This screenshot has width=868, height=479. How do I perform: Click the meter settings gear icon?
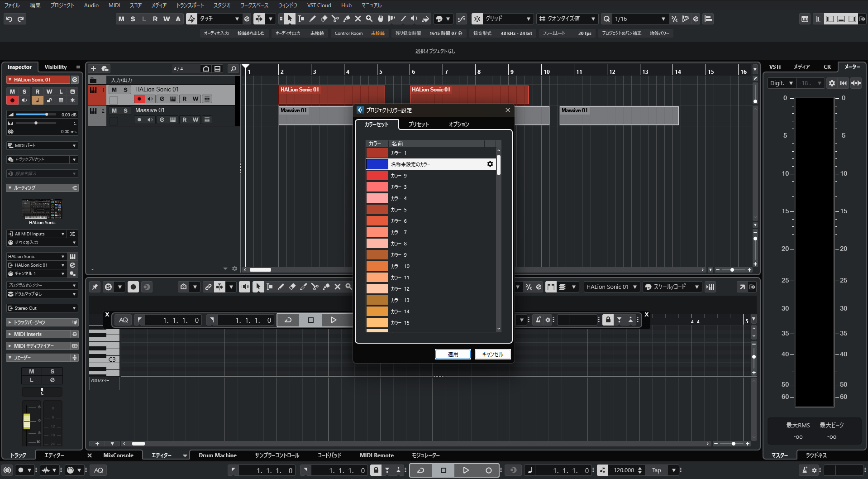pyautogui.click(x=832, y=83)
